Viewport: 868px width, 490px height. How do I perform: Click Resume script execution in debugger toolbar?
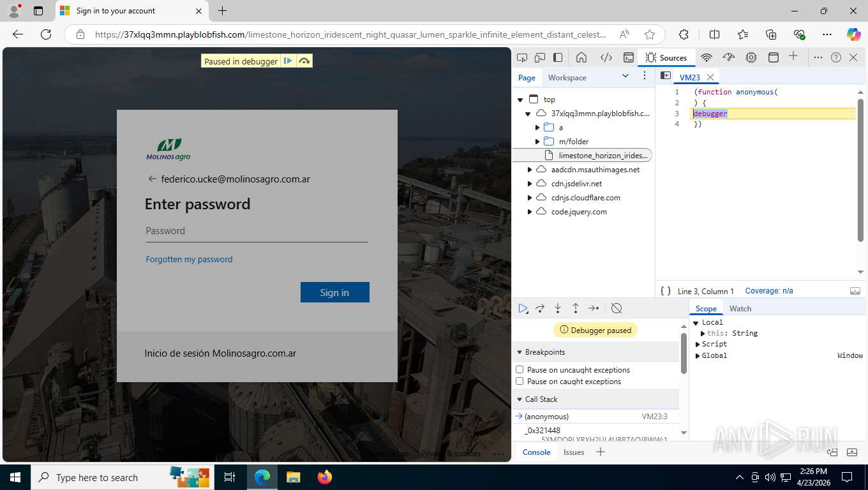pyautogui.click(x=523, y=308)
